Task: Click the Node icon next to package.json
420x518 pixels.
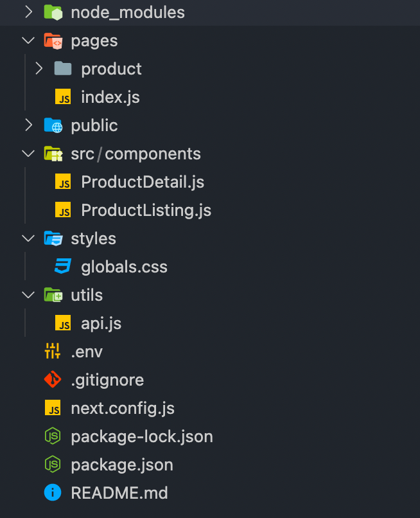Action: point(53,464)
